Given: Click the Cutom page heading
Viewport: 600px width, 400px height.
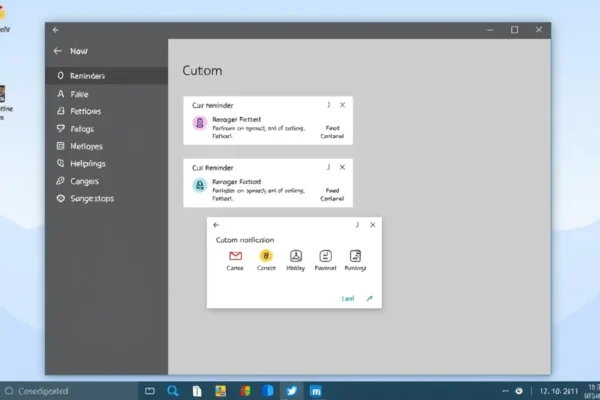Looking at the screenshot, I should point(202,70).
